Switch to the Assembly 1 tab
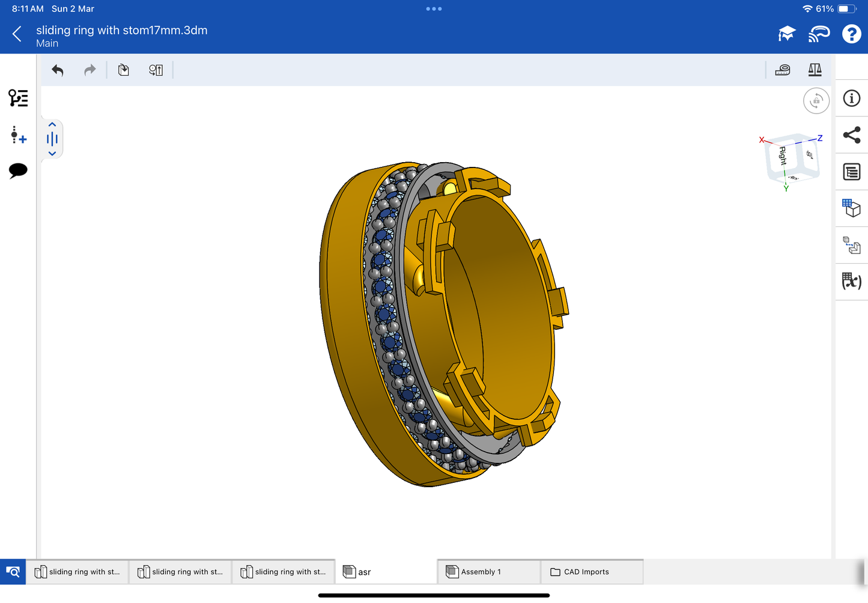Viewport: 868px width, 603px height. pyautogui.click(x=489, y=572)
